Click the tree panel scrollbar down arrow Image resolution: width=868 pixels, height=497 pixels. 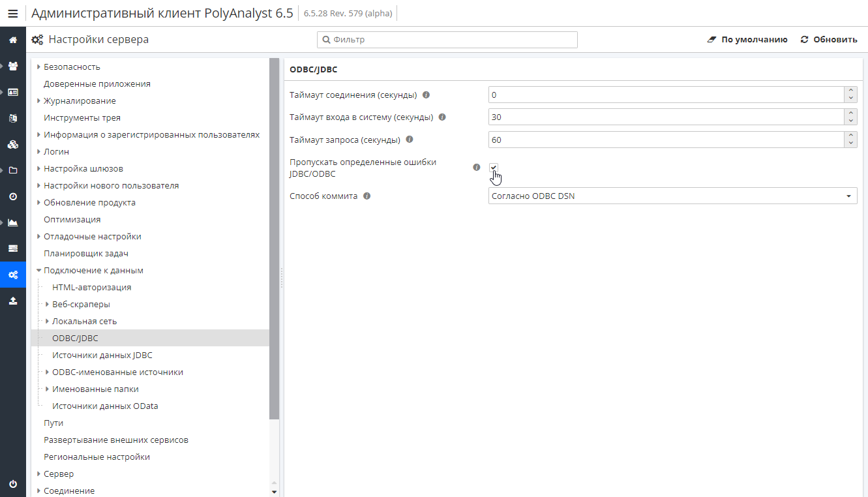(x=274, y=492)
